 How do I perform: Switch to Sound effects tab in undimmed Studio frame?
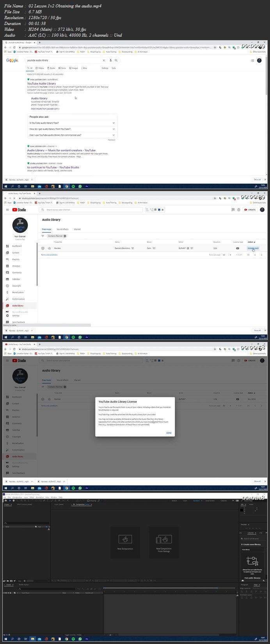coord(62,229)
